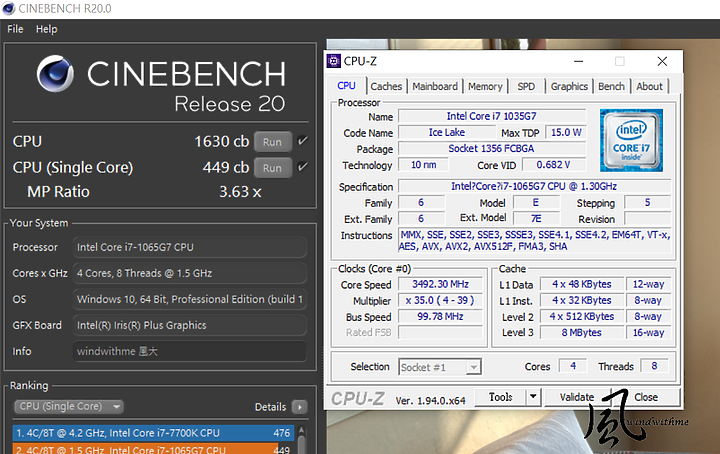Click the CPU score 1630 cb
The image size is (720, 454).
pyautogui.click(x=221, y=141)
